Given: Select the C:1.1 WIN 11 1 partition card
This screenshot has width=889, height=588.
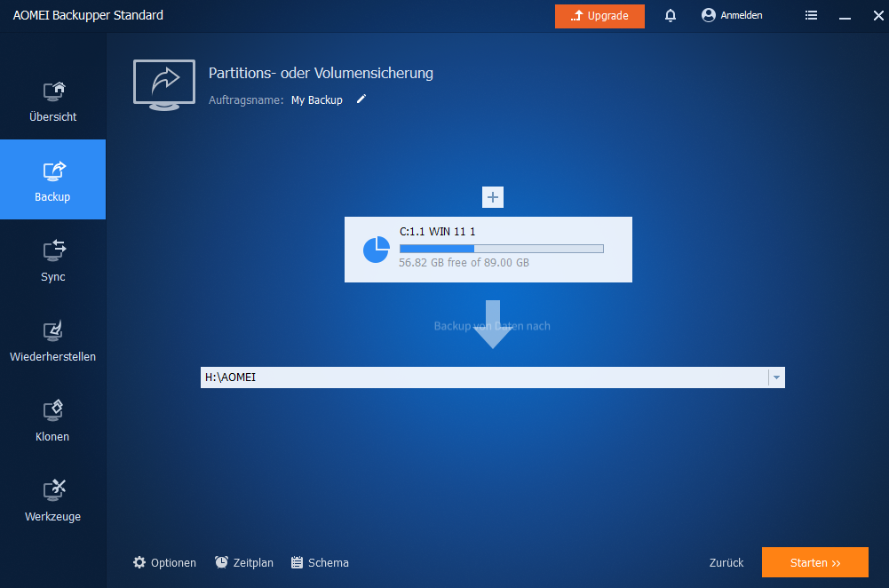Looking at the screenshot, I should coord(488,250).
